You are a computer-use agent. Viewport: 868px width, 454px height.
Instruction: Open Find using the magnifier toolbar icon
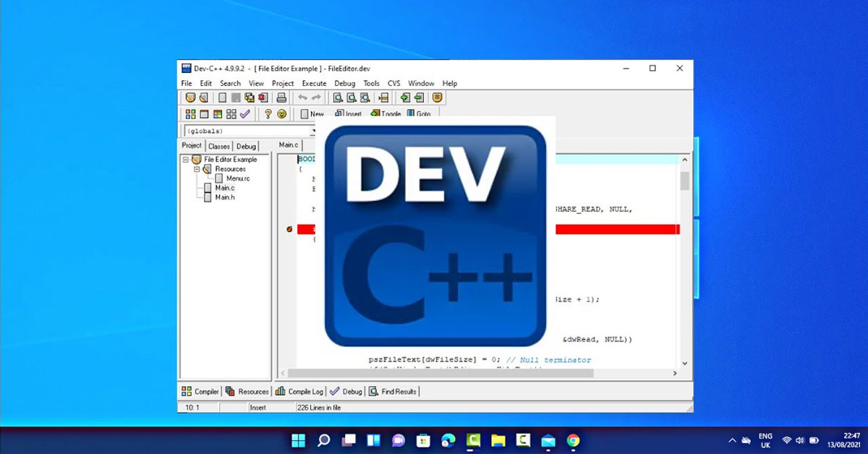pyautogui.click(x=338, y=97)
